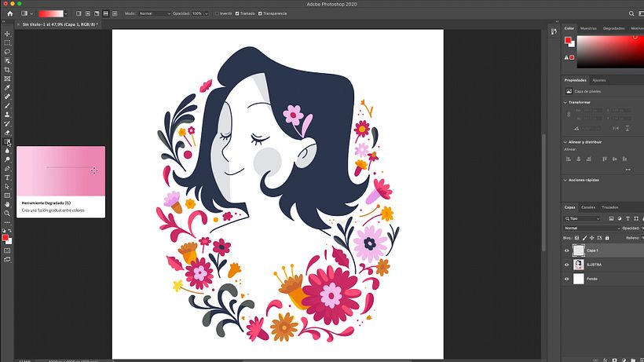The width and height of the screenshot is (644, 362).
Task: Switch to the Canales tab
Action: coord(588,207)
